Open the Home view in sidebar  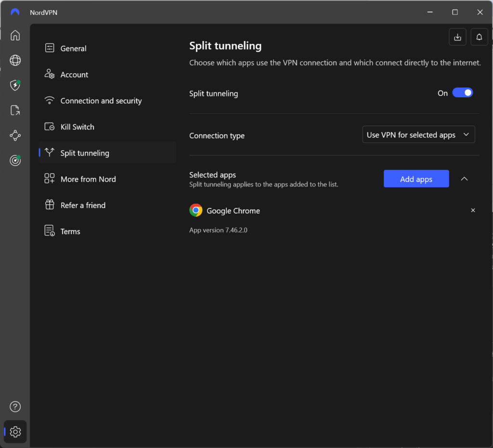point(15,35)
